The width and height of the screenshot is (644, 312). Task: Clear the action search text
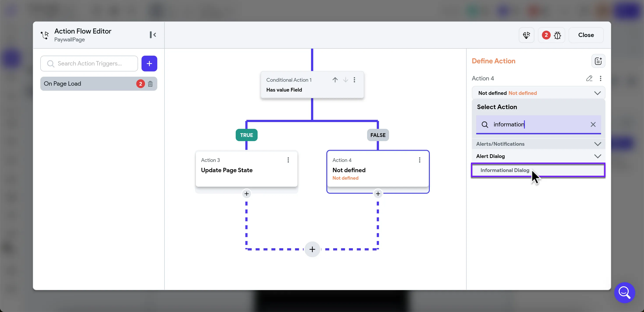point(593,124)
